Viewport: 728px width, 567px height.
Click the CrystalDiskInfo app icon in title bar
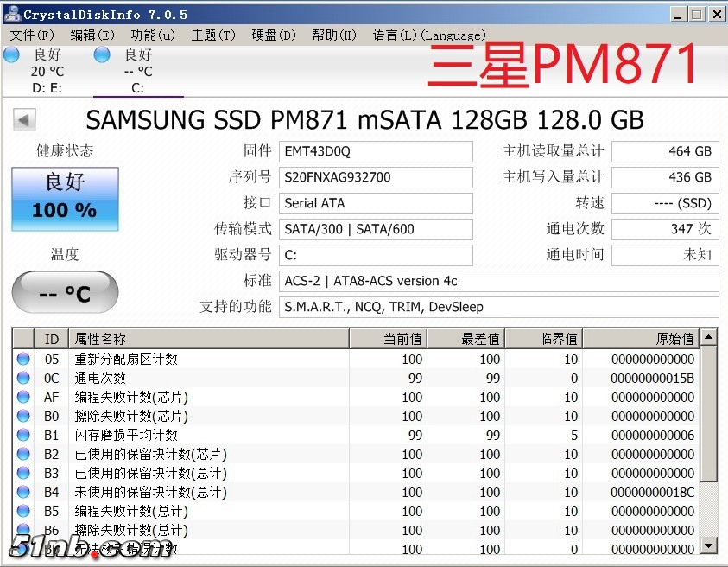[11, 14]
